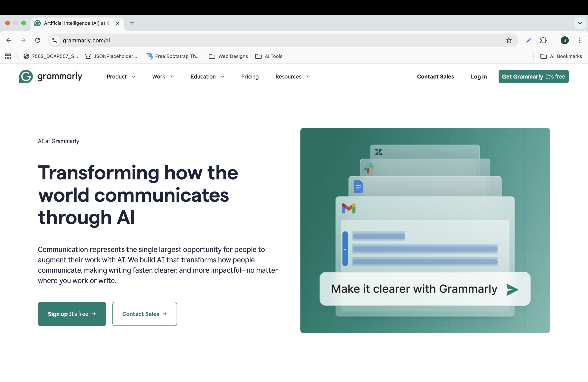The width and height of the screenshot is (588, 382).
Task: Open a new browser tab
Action: point(132,23)
